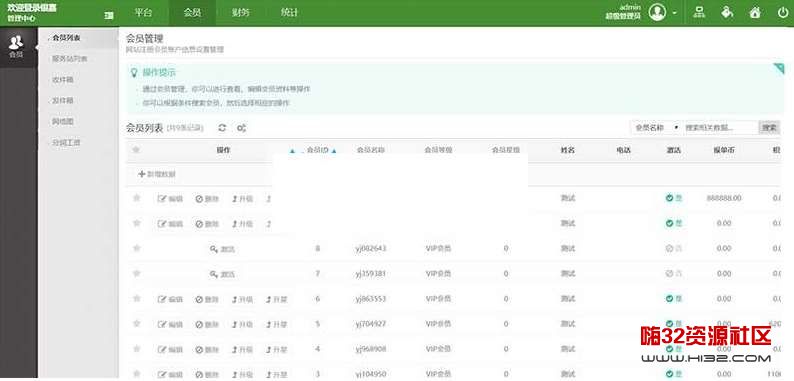Open table column settings gear icon

[x=242, y=128]
